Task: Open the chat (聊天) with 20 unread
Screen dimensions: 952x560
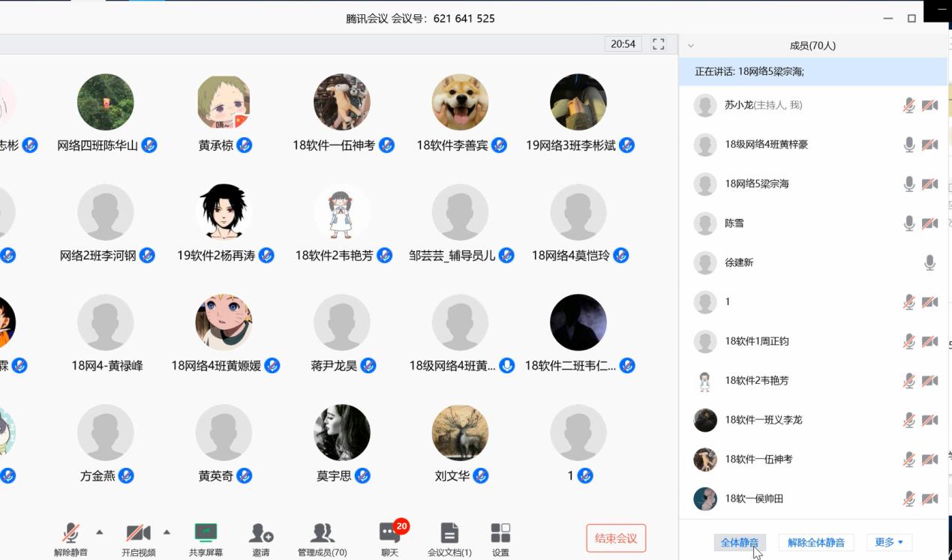Action: (x=389, y=534)
